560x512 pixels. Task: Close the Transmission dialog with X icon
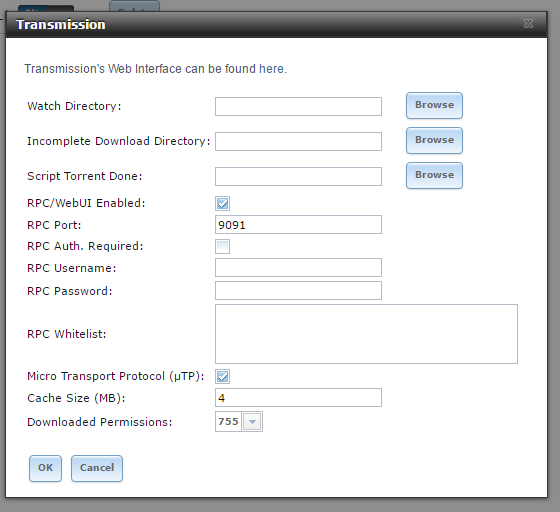(528, 24)
